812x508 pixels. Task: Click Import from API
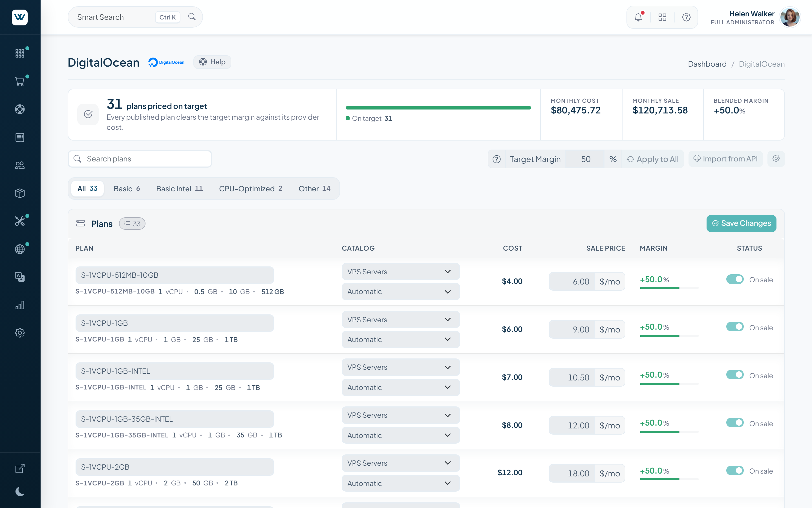tap(725, 159)
